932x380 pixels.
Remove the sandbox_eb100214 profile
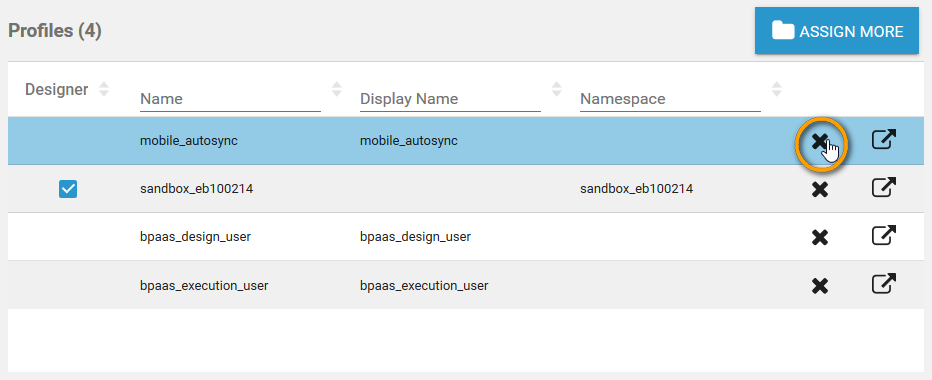[x=820, y=190]
